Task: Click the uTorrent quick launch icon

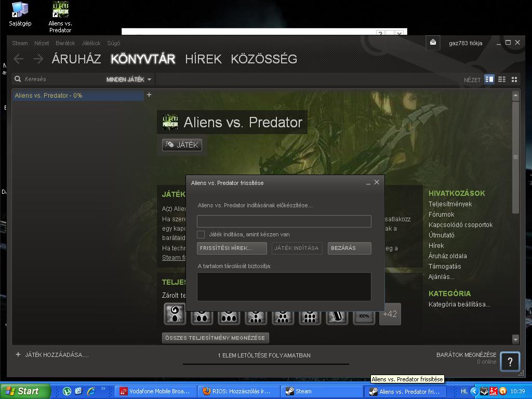Action: [x=67, y=391]
